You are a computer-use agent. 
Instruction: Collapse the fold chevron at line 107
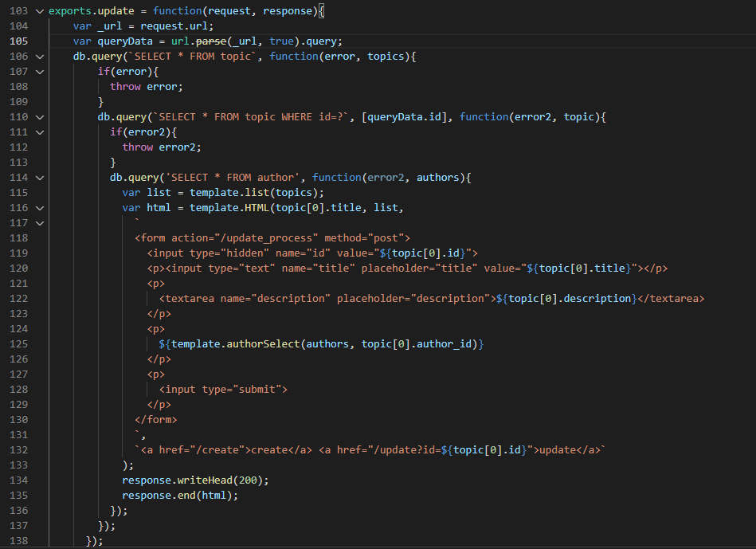[x=40, y=72]
